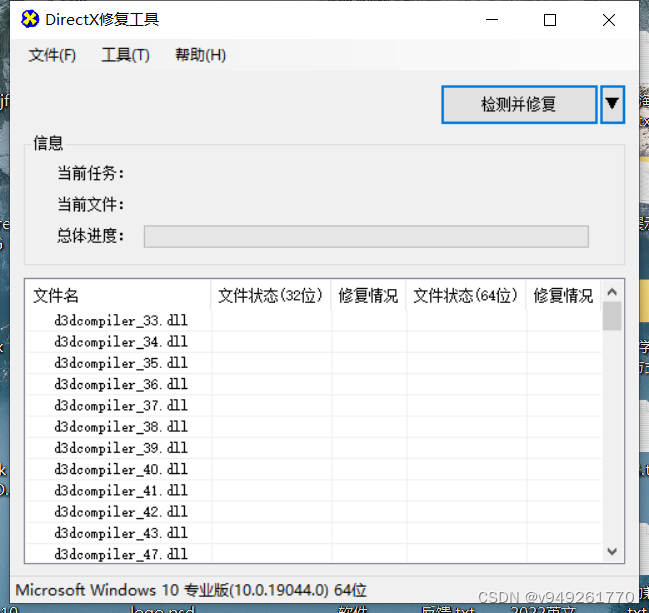This screenshot has width=649, height=613.
Task: Select the d3dcompiler_34.dll row
Action: coord(314,342)
